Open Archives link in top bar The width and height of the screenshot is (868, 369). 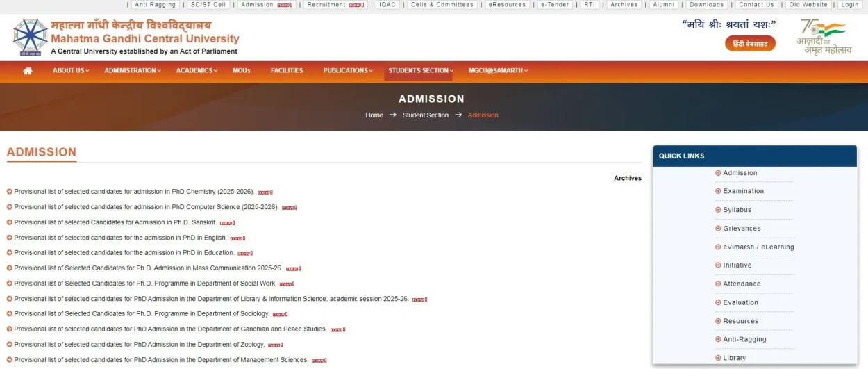(624, 5)
